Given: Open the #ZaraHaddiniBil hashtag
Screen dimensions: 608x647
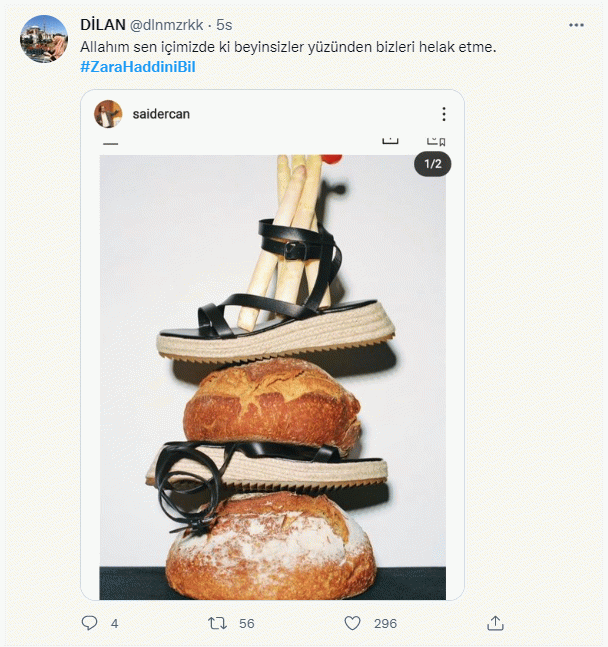Looking at the screenshot, I should tap(137, 66).
